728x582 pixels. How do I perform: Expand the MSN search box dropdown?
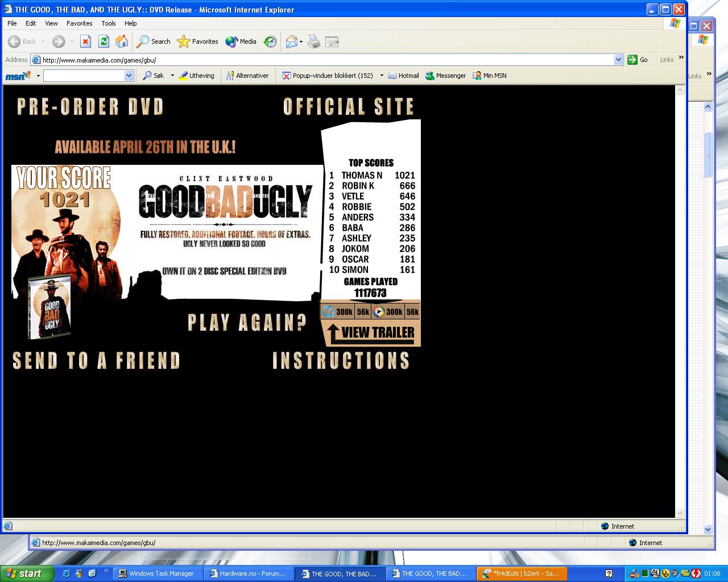click(x=129, y=76)
